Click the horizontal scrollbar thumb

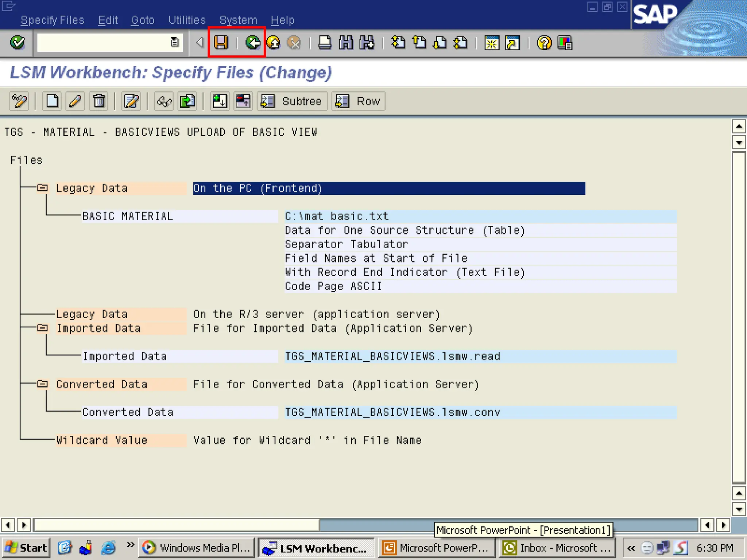point(177,525)
